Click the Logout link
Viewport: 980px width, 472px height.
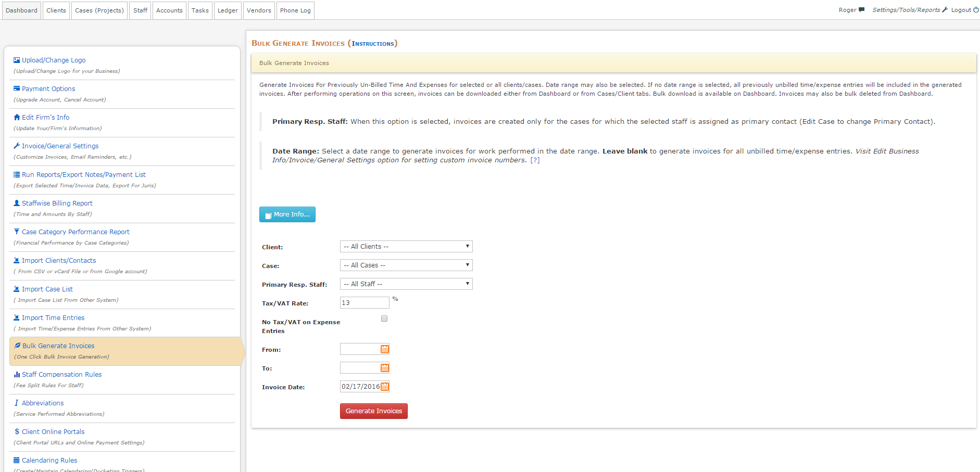tap(961, 10)
